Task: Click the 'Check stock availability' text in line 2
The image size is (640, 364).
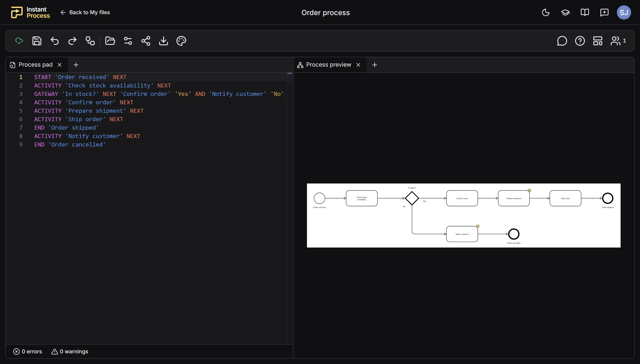Action: (x=109, y=85)
